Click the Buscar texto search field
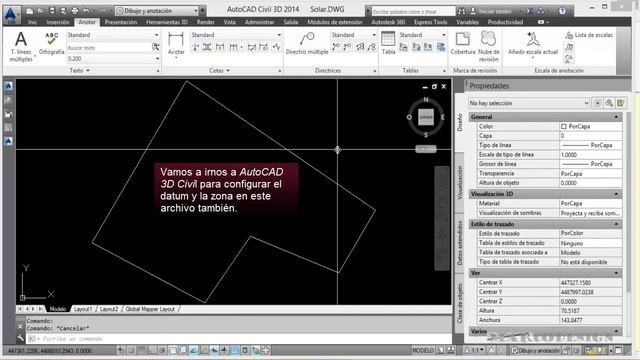Screen dimensions: 640x360 pyautogui.click(x=109, y=48)
